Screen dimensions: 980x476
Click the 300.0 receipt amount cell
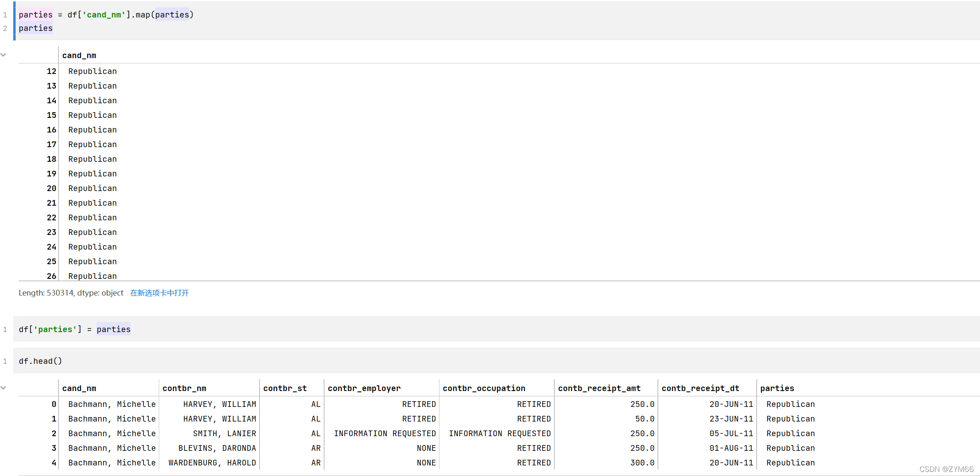tap(642, 463)
